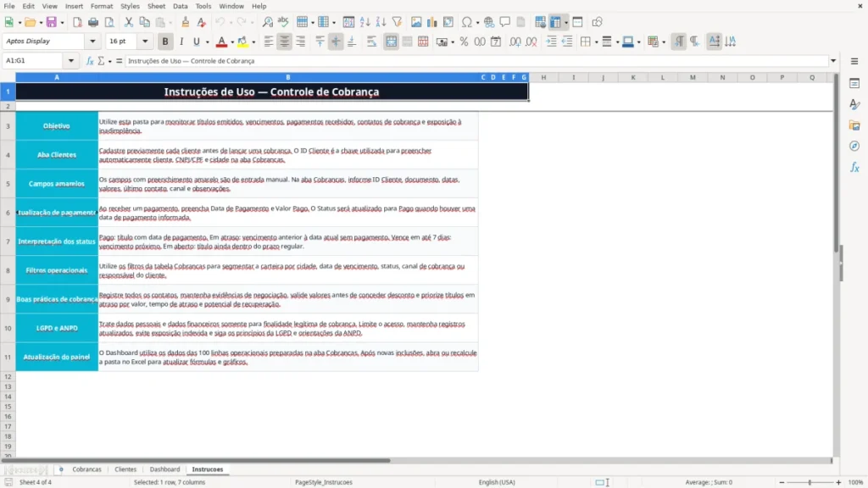This screenshot has width=868, height=488.
Task: Expand the formula bar arrow
Action: coord(833,61)
